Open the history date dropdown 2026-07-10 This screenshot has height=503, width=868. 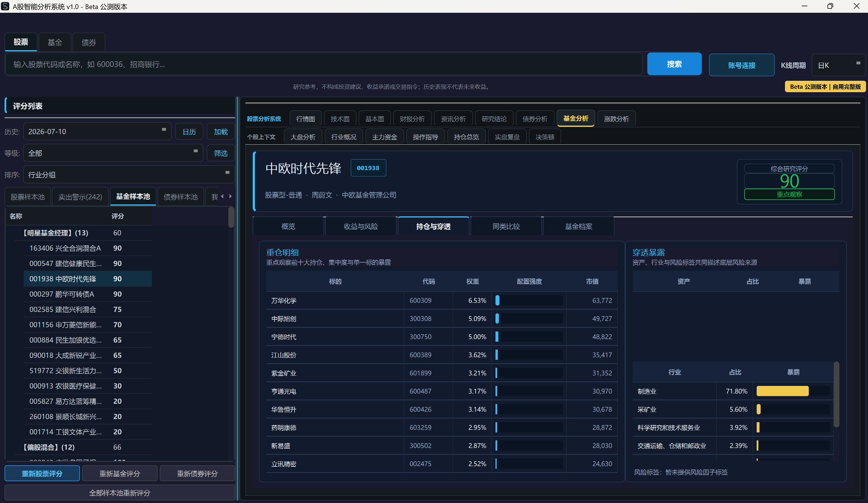pyautogui.click(x=97, y=131)
